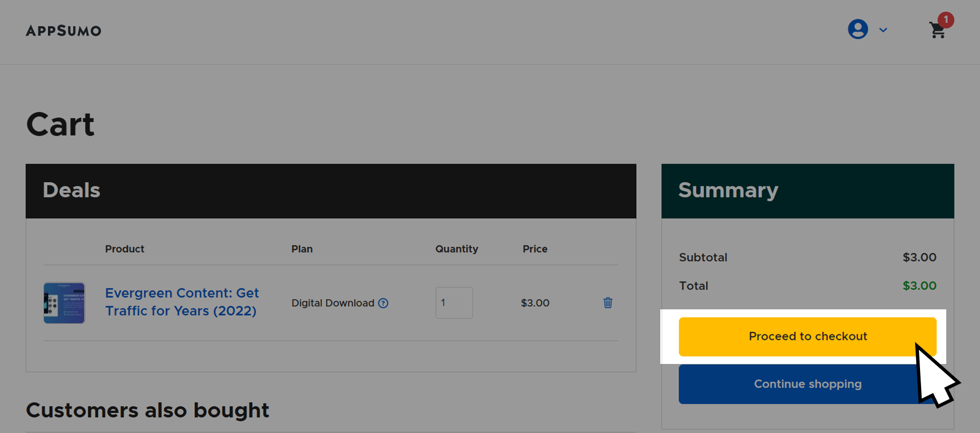
Task: Click Customers also bought heading
Action: (x=147, y=411)
